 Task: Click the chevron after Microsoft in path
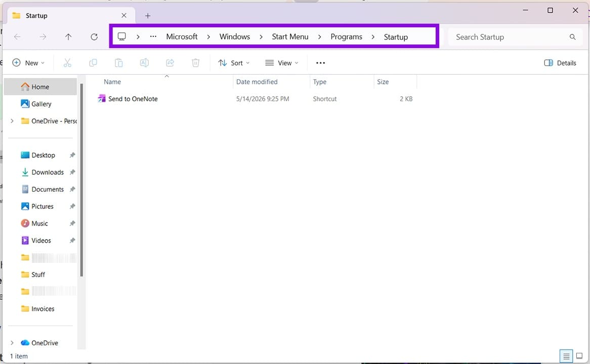[x=208, y=37]
